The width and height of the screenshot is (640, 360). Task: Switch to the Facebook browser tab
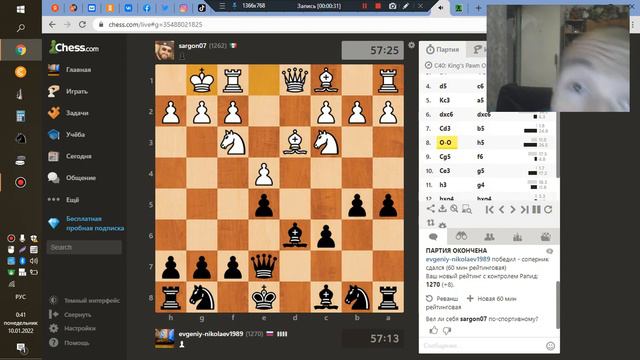[x=147, y=8]
